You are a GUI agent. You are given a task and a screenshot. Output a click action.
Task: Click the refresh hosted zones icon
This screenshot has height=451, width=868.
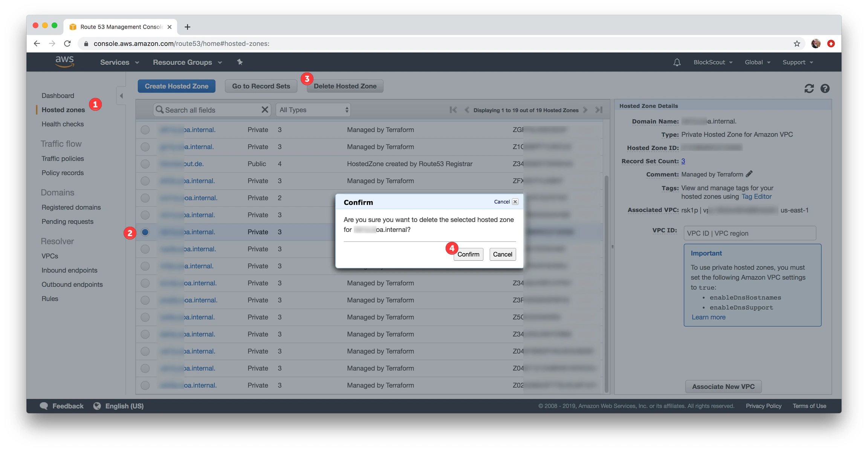coord(809,88)
